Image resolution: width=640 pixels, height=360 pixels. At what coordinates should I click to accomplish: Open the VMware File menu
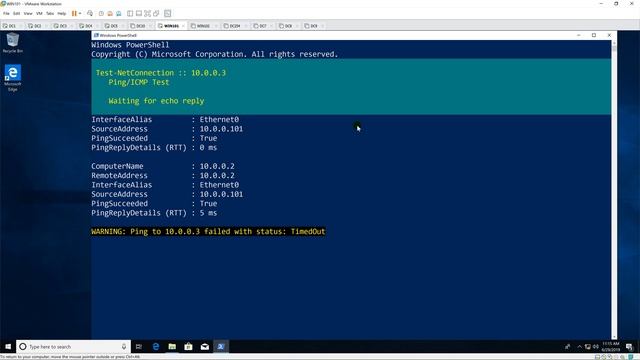(x=6, y=13)
